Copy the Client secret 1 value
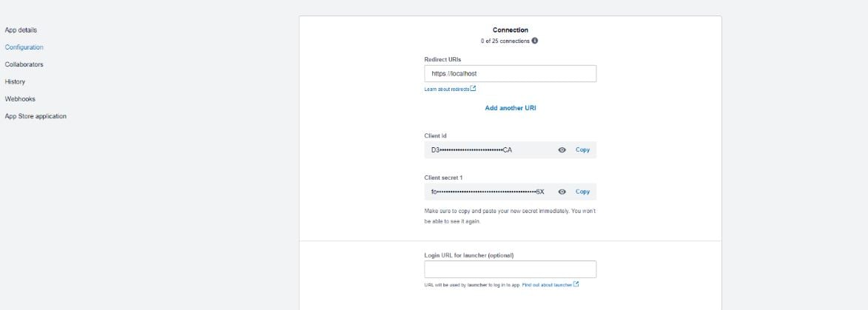The height and width of the screenshot is (310, 868). point(582,192)
